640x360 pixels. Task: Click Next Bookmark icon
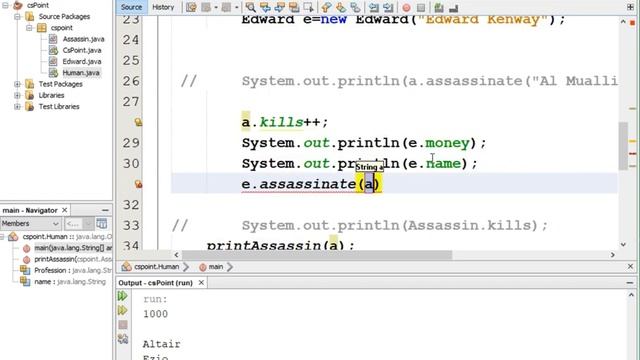[x=340, y=7]
